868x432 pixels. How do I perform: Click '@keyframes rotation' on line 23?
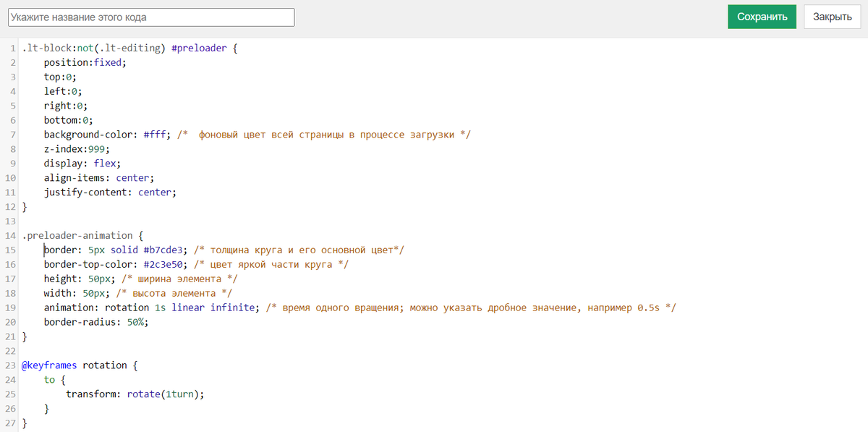tap(74, 365)
